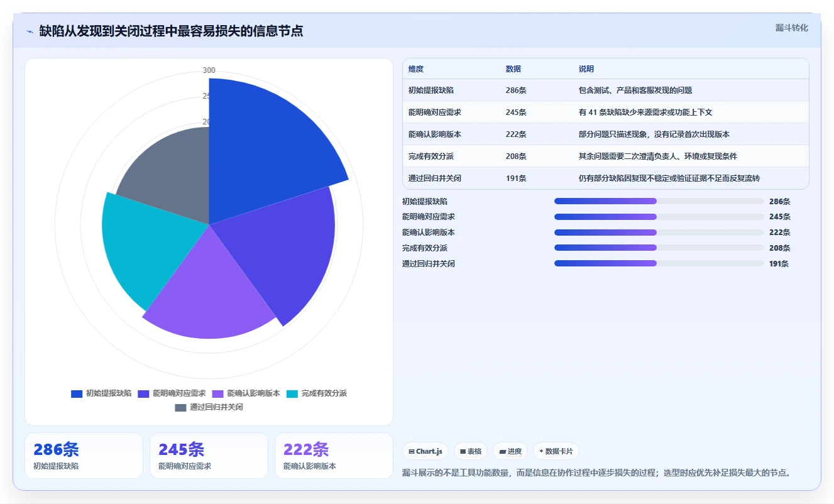Click the 能明确对应需求 progress bar

(659, 217)
